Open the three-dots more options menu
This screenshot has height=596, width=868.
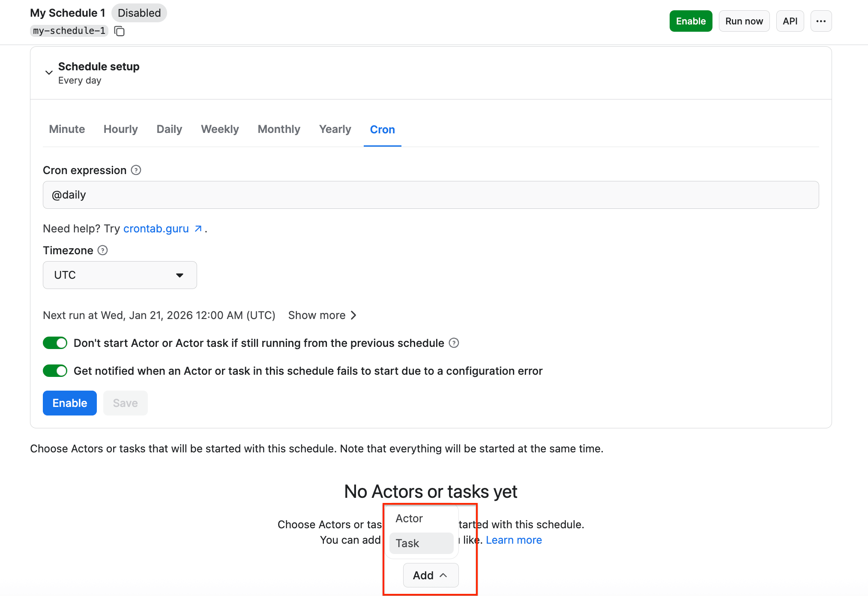pyautogui.click(x=820, y=21)
